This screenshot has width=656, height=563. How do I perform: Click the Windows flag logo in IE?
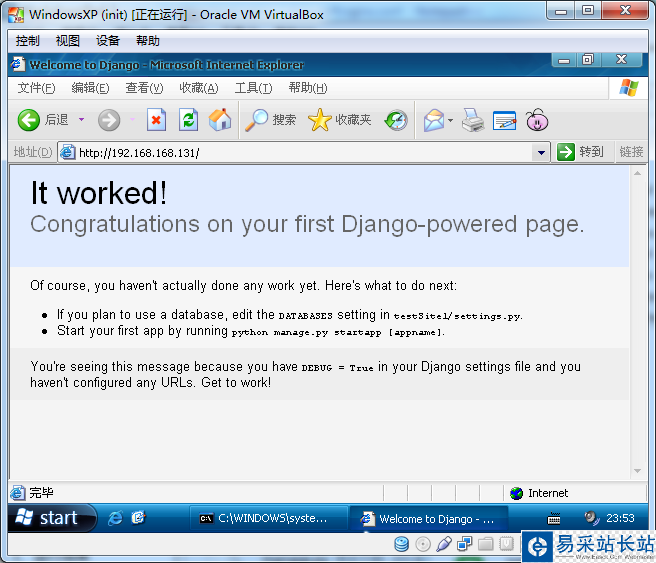(x=629, y=88)
